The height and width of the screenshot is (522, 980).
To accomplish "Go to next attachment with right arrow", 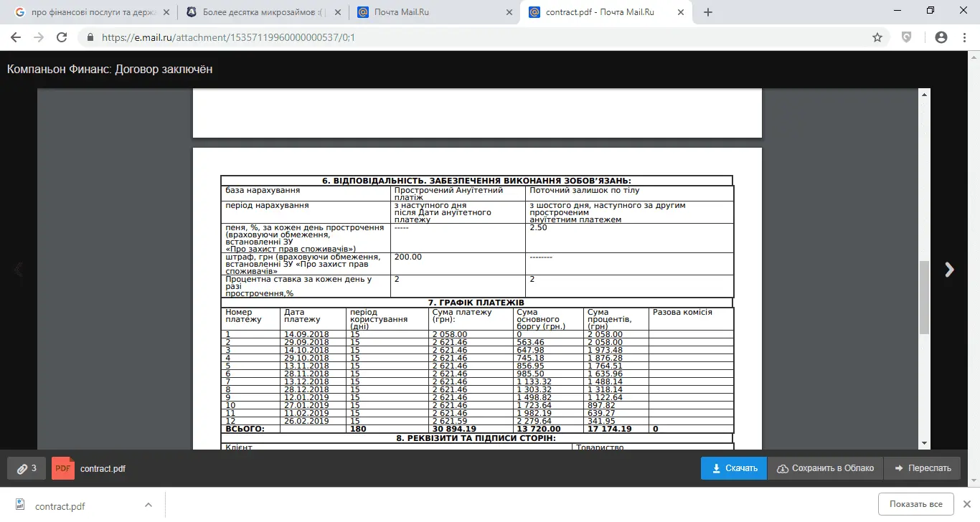I will click(x=949, y=270).
